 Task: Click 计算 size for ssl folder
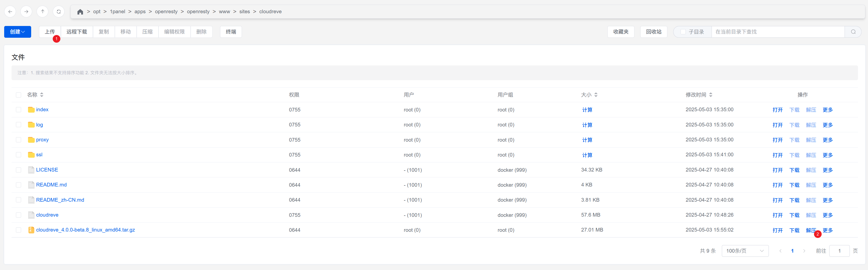587,155
